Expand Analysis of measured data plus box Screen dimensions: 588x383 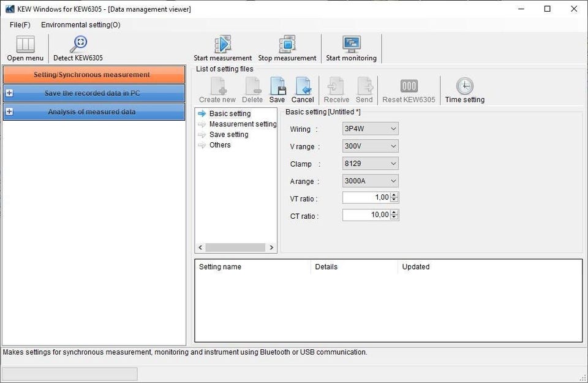coord(9,112)
